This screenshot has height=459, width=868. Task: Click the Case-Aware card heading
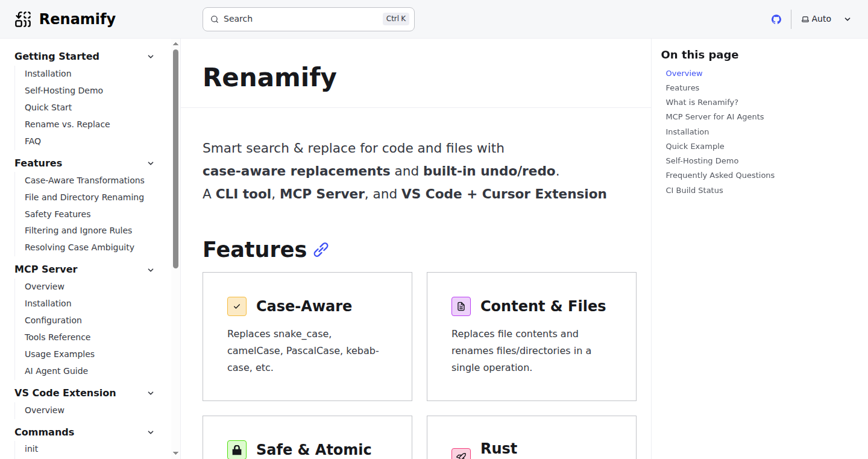click(x=304, y=306)
